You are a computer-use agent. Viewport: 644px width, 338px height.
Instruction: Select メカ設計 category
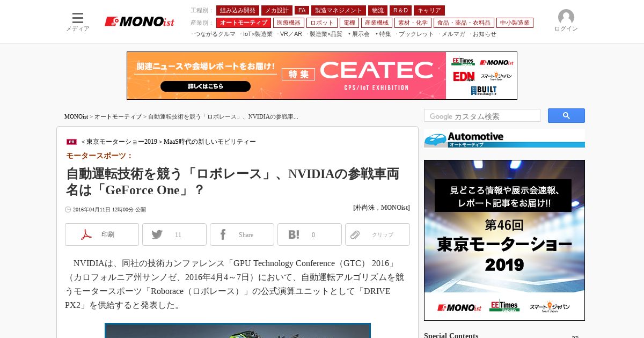point(277,10)
